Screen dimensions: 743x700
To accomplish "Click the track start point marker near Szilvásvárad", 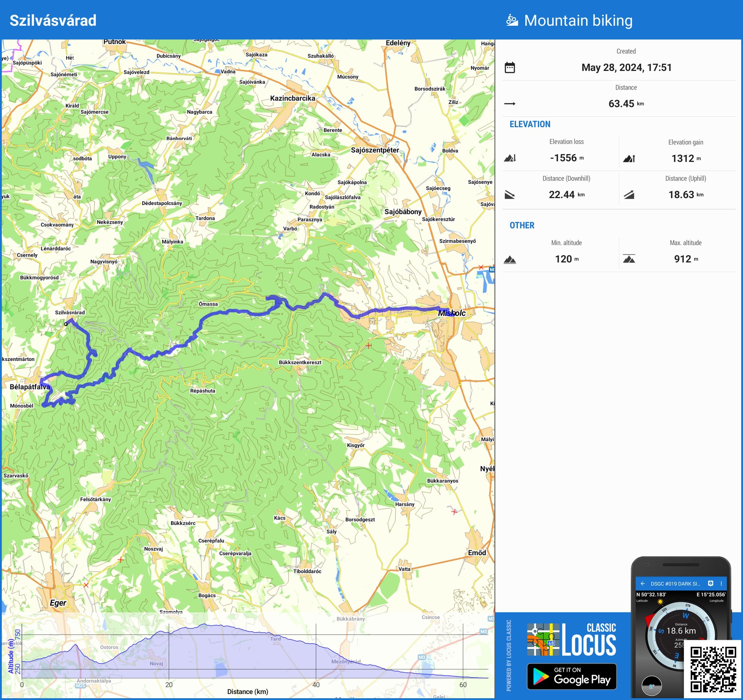I will point(66,324).
